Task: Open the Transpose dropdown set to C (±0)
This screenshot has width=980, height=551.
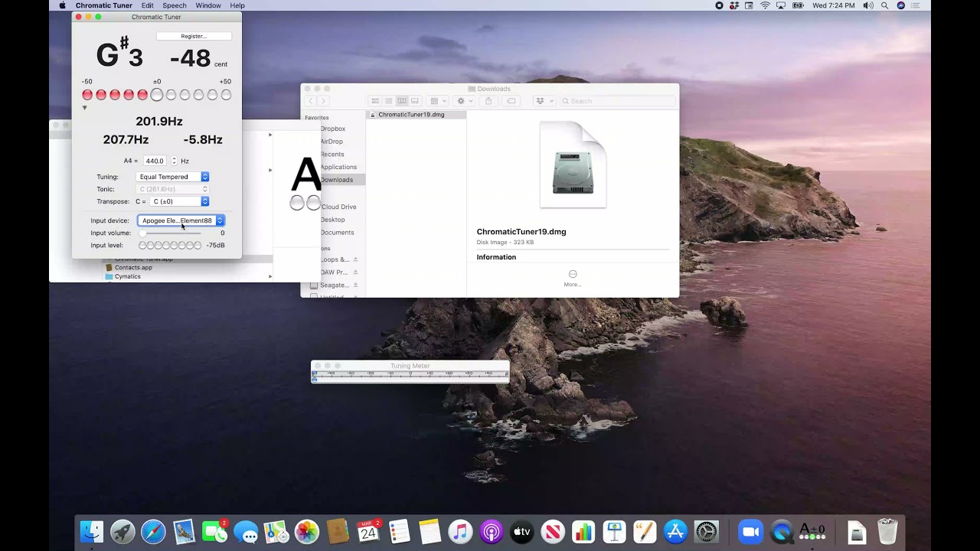Action: (x=180, y=201)
